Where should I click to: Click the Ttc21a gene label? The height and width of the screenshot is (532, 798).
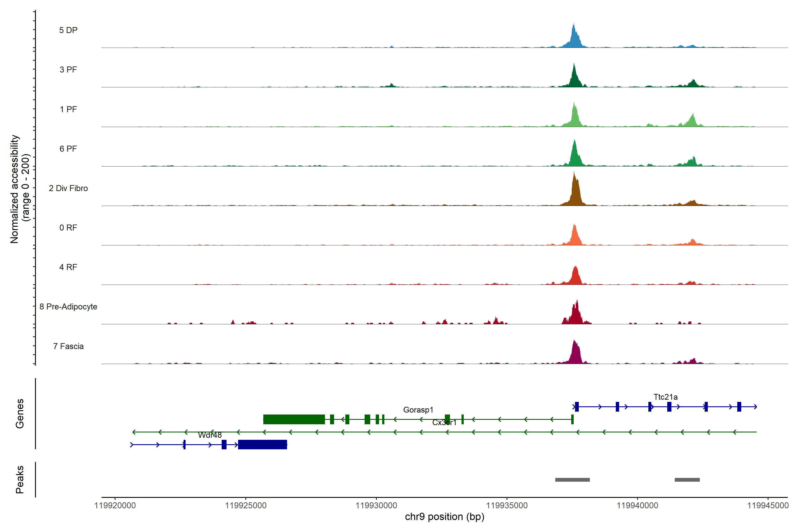665,397
